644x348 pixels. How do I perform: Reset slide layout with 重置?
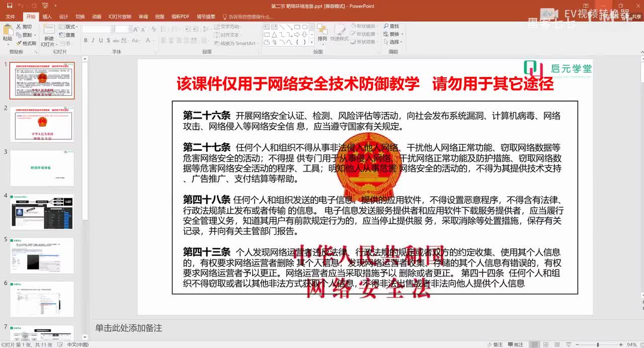pyautogui.click(x=67, y=35)
